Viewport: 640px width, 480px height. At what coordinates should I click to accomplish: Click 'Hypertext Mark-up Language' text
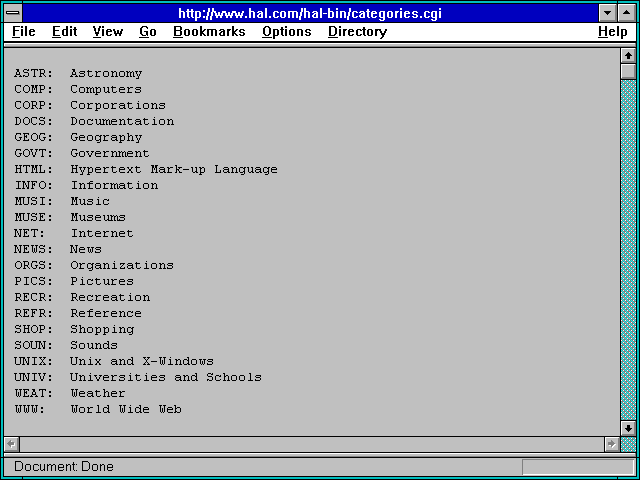click(x=174, y=169)
